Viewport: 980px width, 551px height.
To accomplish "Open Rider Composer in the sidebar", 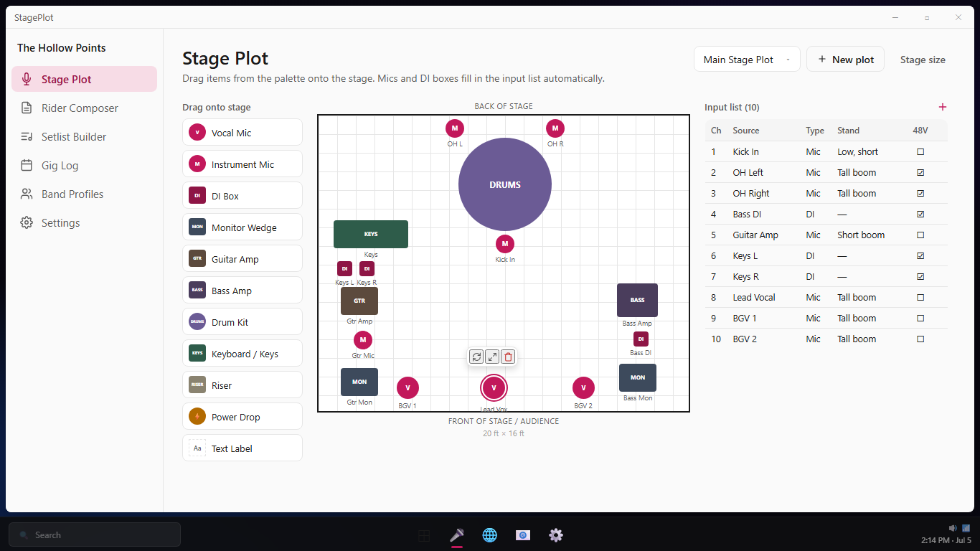I will click(84, 108).
